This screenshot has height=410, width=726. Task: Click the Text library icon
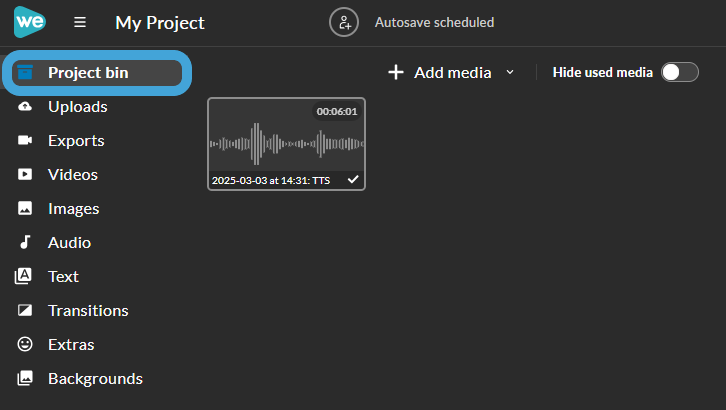click(x=24, y=276)
